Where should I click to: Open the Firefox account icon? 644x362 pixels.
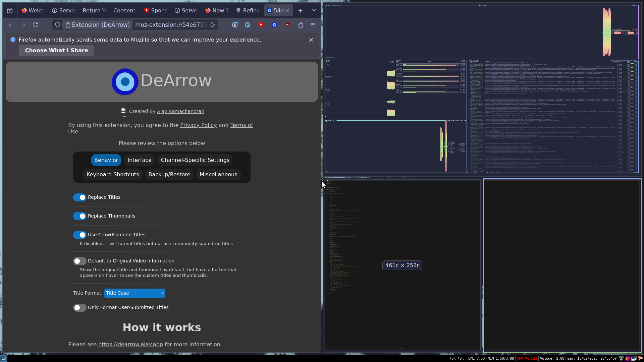235,25
